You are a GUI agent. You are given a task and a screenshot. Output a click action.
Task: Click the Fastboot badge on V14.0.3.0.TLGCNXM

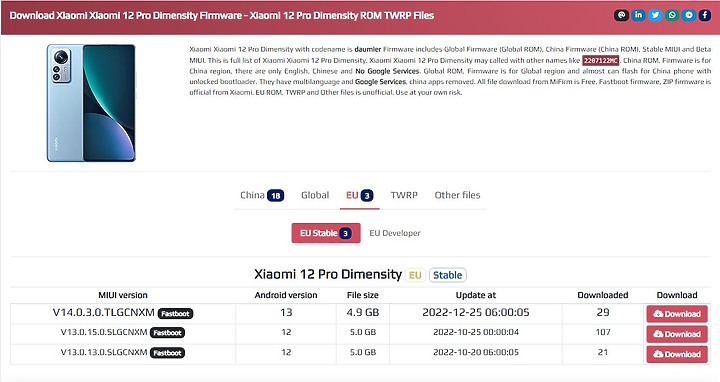coord(175,314)
